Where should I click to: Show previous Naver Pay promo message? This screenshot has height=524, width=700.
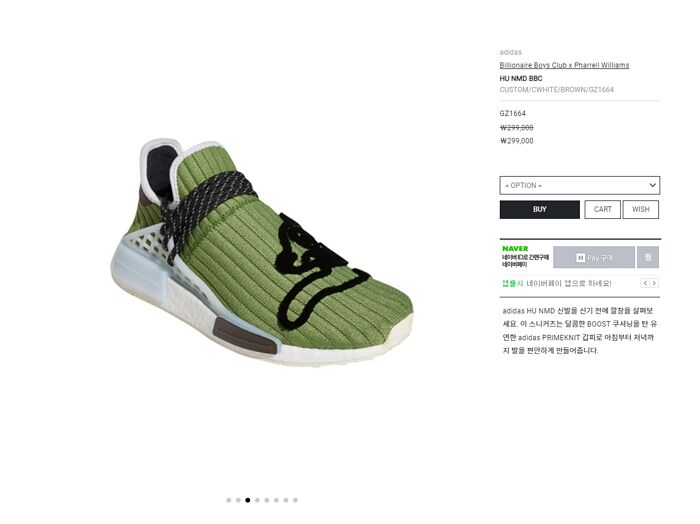point(645,283)
